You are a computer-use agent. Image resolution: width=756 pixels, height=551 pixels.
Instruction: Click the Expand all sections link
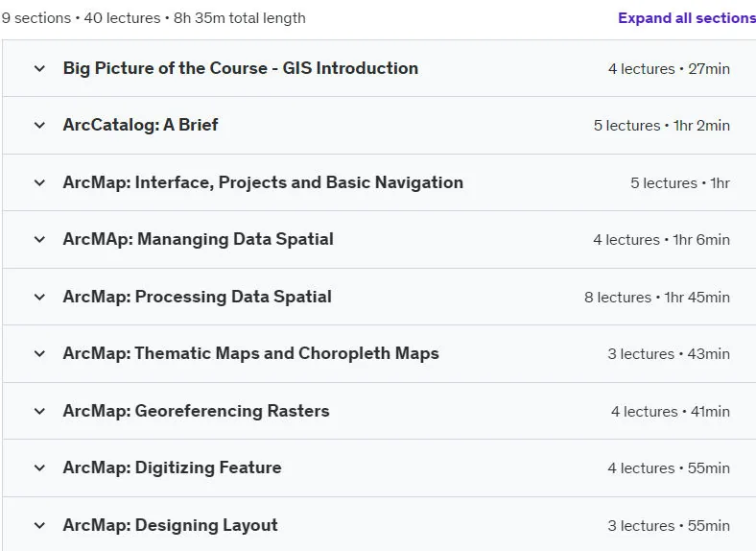tap(687, 18)
